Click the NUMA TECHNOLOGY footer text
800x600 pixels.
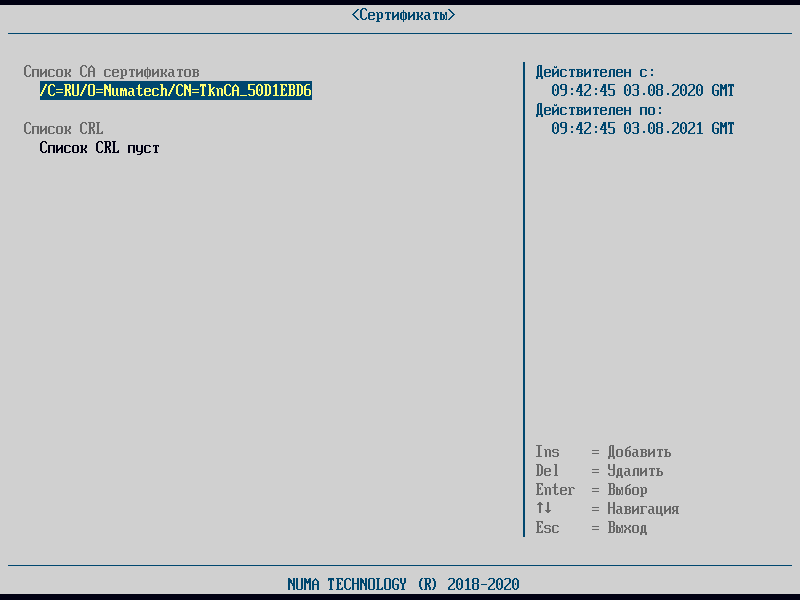403,584
